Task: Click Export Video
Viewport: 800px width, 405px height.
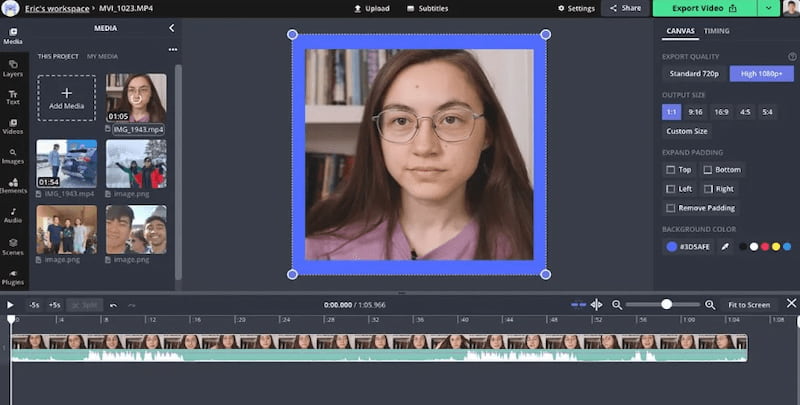Action: coord(705,8)
